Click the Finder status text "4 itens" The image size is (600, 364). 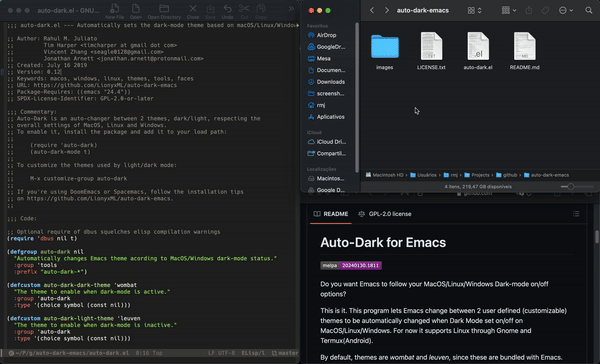(478, 187)
